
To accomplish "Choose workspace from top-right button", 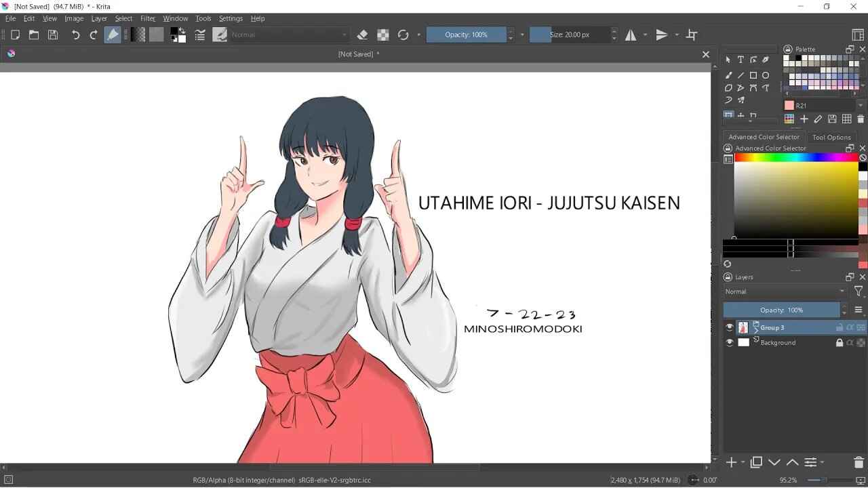I will pyautogui.click(x=858, y=35).
